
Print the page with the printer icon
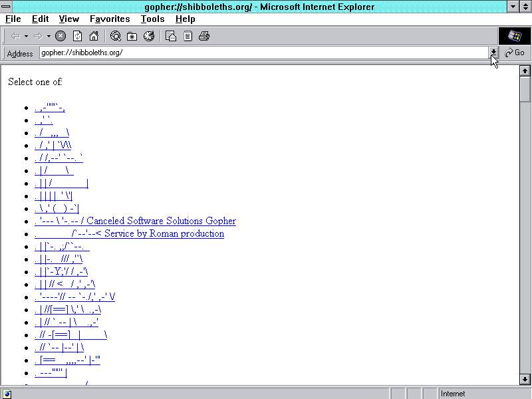pos(204,36)
